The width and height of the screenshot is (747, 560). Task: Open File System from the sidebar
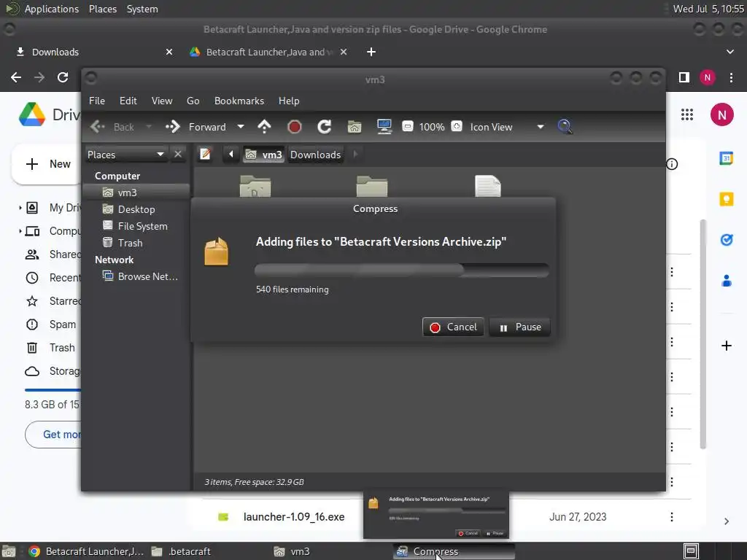[x=136, y=226]
